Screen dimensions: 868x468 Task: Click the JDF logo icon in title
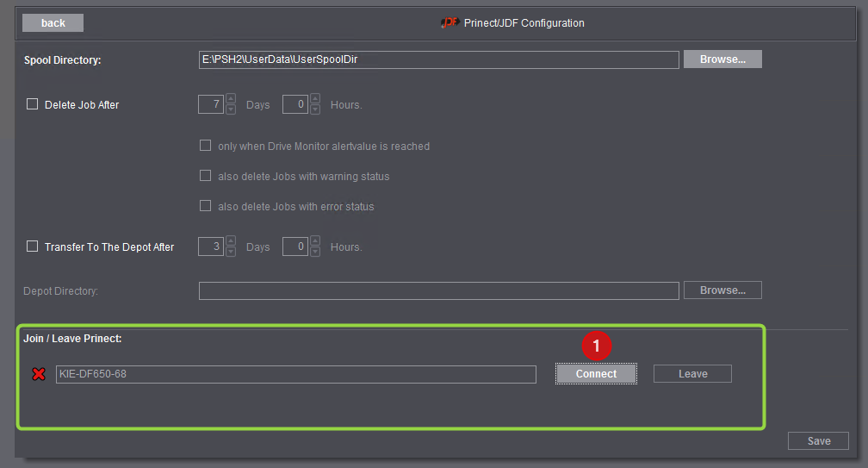(449, 23)
